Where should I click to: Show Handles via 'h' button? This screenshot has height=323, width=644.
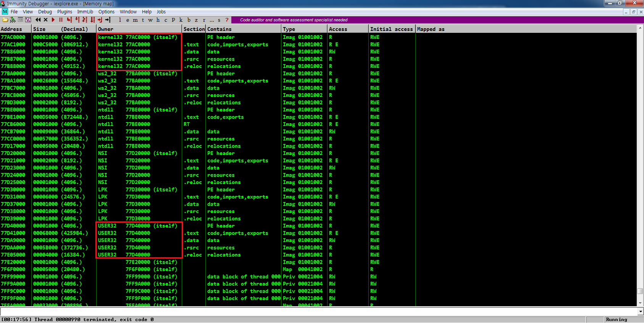[x=158, y=20]
